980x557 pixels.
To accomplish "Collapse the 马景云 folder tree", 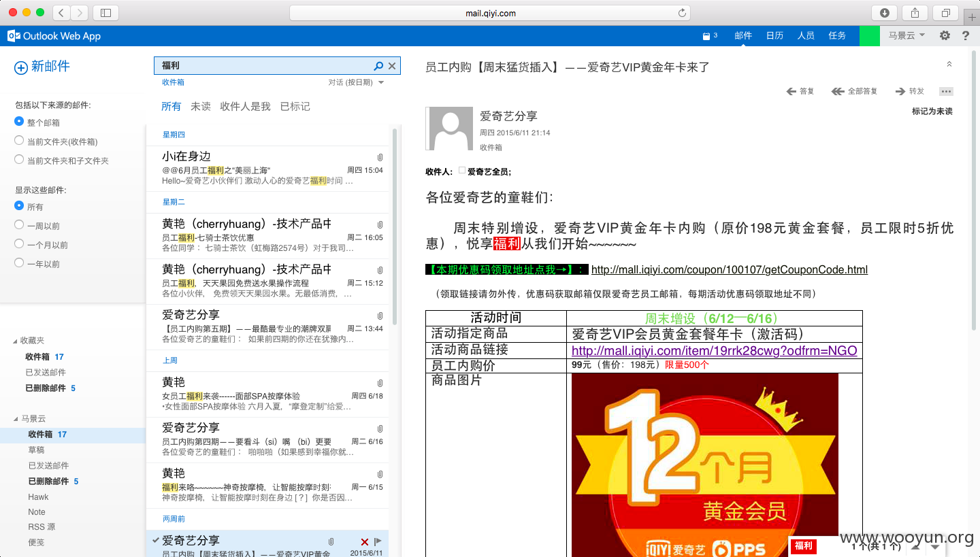I will tap(16, 419).
